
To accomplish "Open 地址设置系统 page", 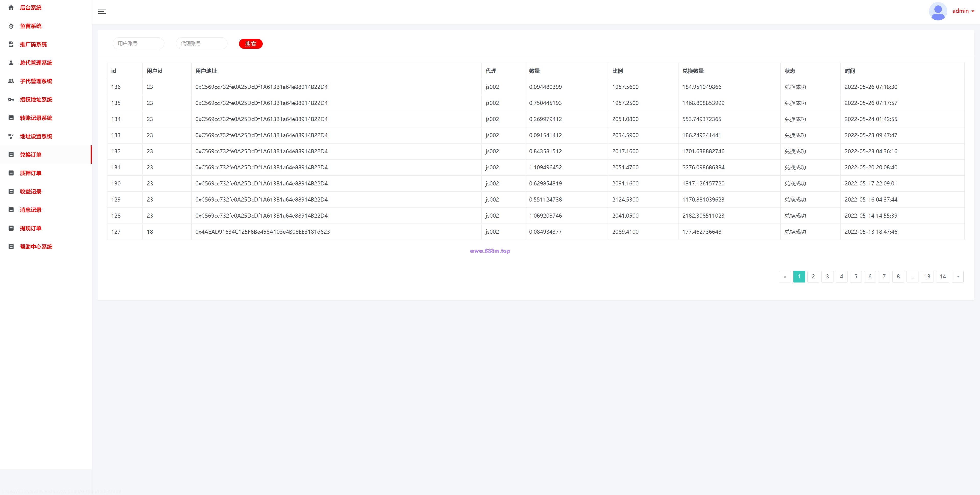I will pyautogui.click(x=46, y=136).
